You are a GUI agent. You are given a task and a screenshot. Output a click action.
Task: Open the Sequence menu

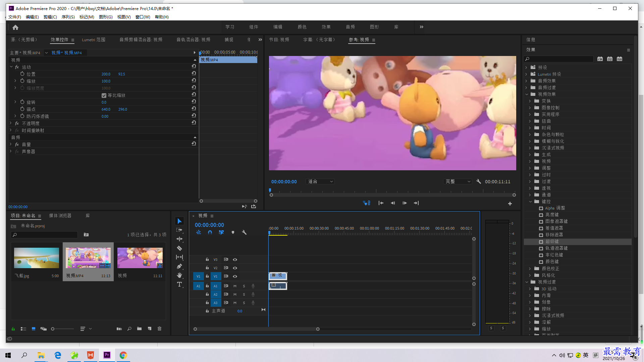coord(68,17)
